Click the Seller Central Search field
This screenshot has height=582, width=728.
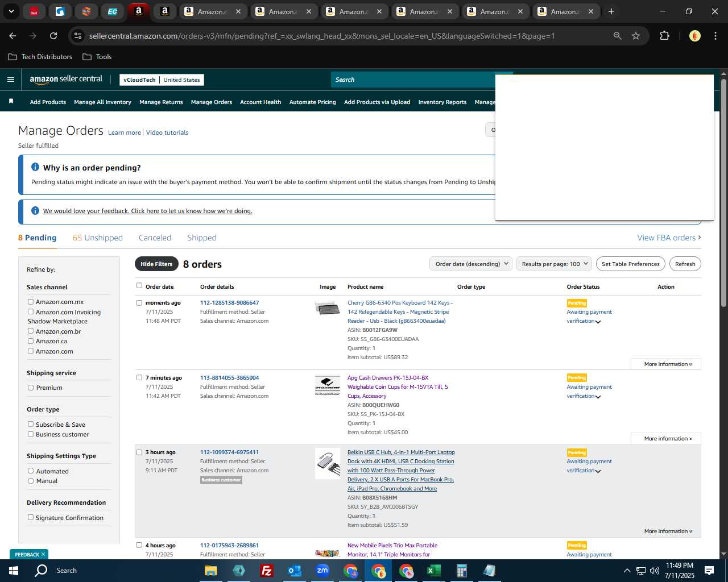tap(413, 80)
